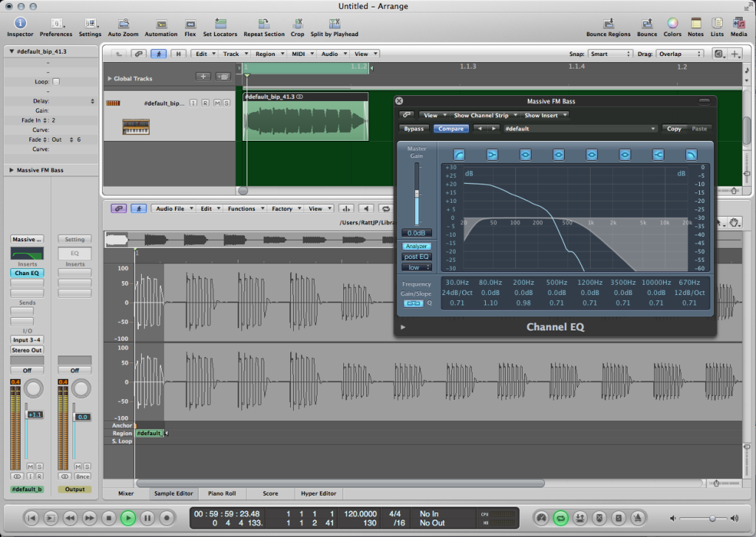Toggle Bypass on the Channel EQ plugin

click(x=413, y=128)
